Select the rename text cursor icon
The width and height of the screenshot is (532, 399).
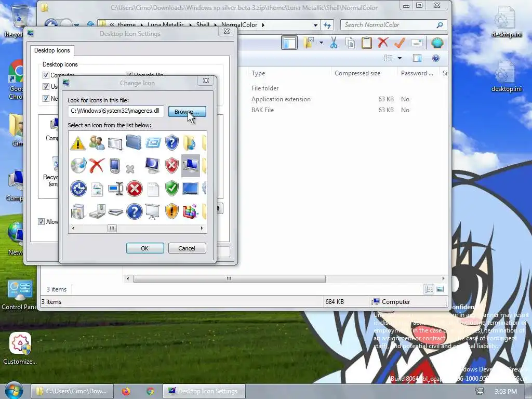[116, 189]
